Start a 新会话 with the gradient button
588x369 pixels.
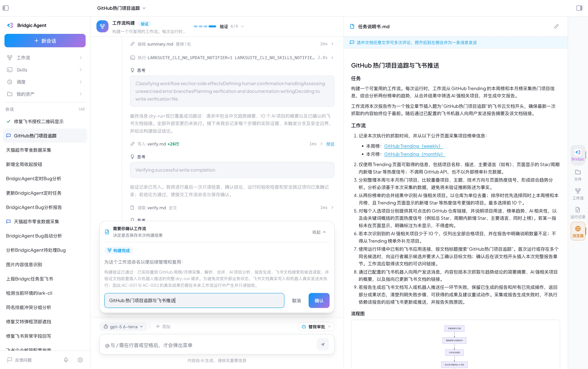click(x=45, y=41)
